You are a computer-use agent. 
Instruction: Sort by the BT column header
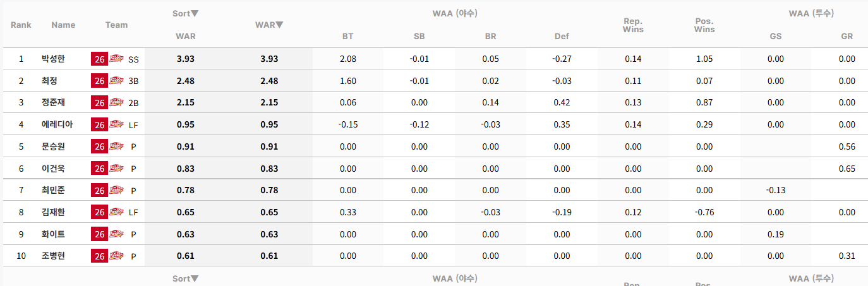(348, 36)
